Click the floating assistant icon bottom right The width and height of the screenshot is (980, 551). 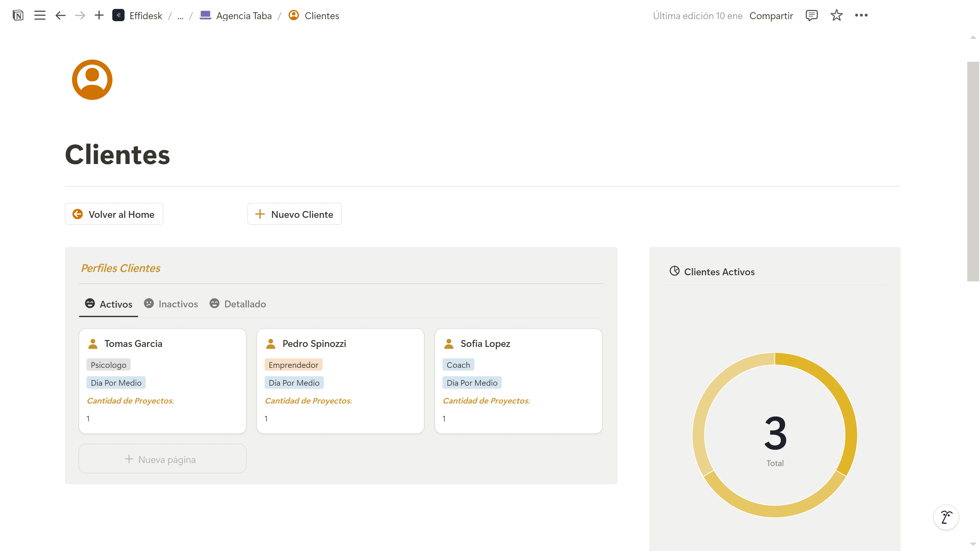pos(946,517)
